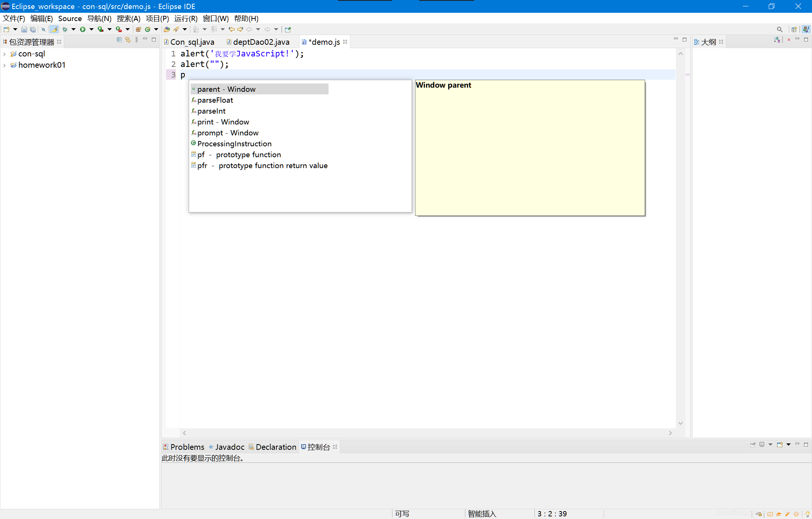Switch to the deptDao02.java tab

[x=258, y=42]
